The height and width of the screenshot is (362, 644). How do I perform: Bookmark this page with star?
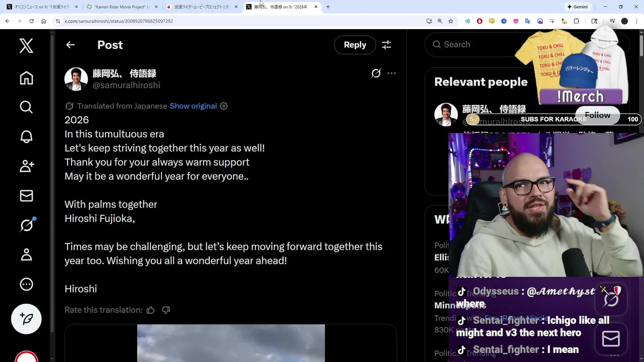pyautogui.click(x=451, y=21)
